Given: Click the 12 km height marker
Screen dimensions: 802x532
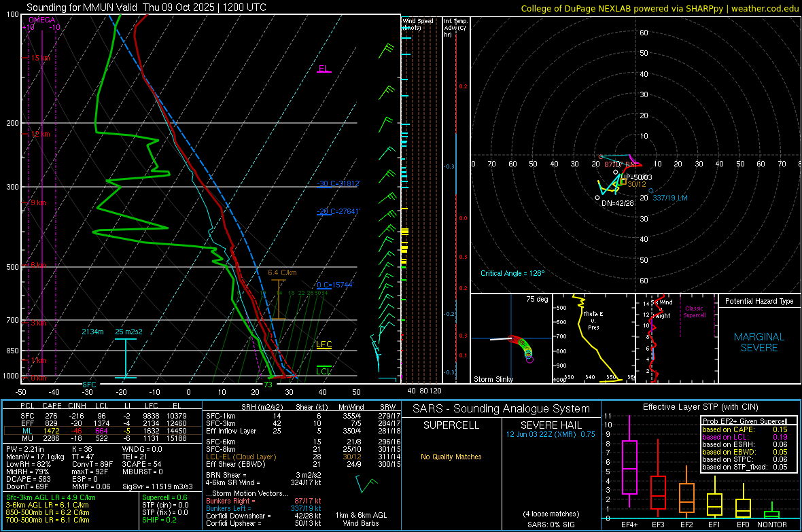Looking at the screenshot, I should point(40,134).
